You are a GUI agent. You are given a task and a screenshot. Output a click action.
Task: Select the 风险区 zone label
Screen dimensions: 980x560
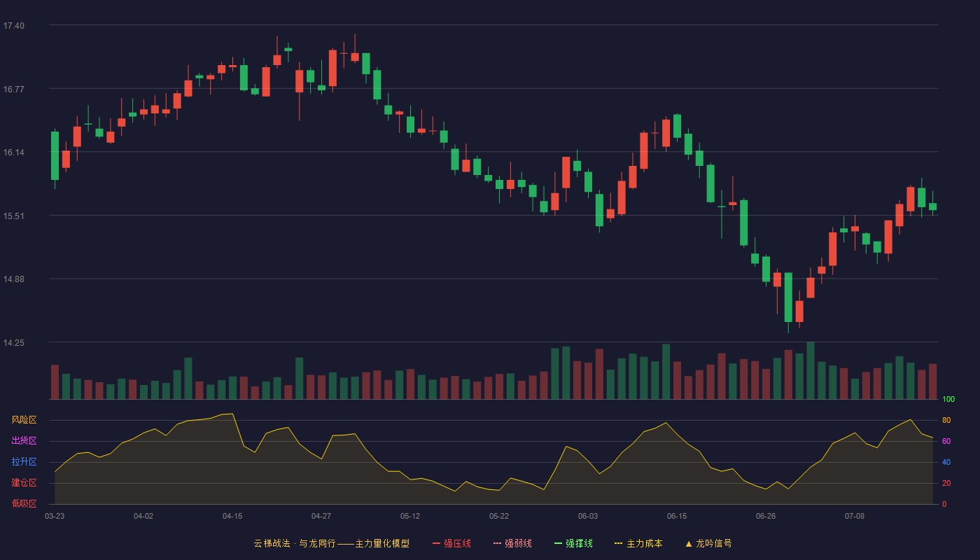click(24, 420)
